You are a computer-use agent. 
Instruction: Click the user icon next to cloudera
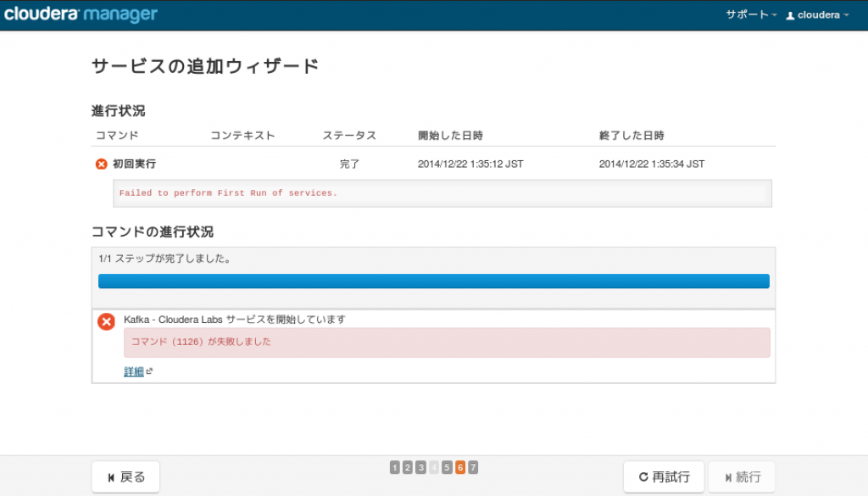pyautogui.click(x=791, y=15)
